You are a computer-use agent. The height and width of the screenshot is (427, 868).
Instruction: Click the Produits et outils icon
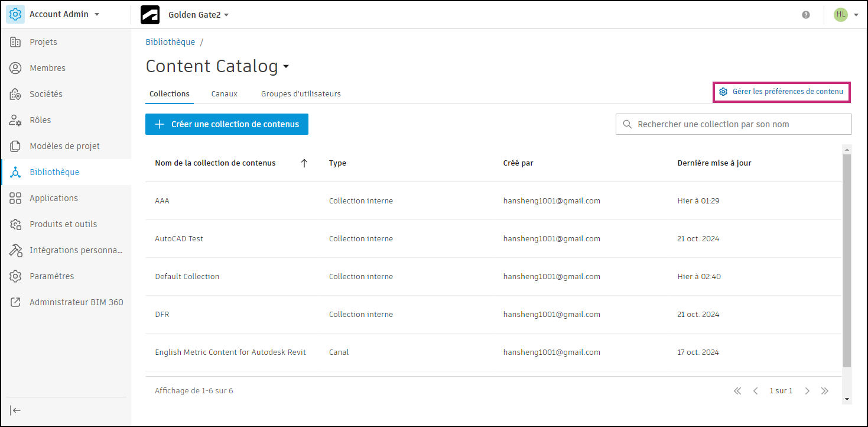[15, 224]
